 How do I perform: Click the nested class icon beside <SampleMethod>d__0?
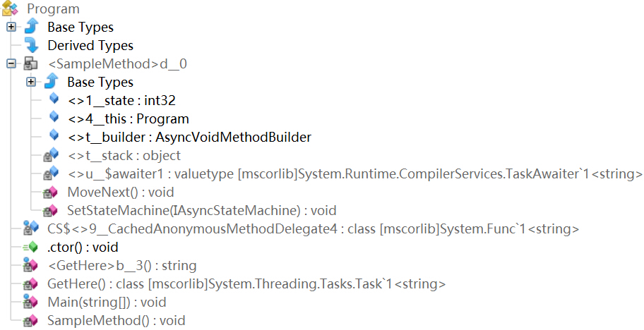click(x=31, y=63)
